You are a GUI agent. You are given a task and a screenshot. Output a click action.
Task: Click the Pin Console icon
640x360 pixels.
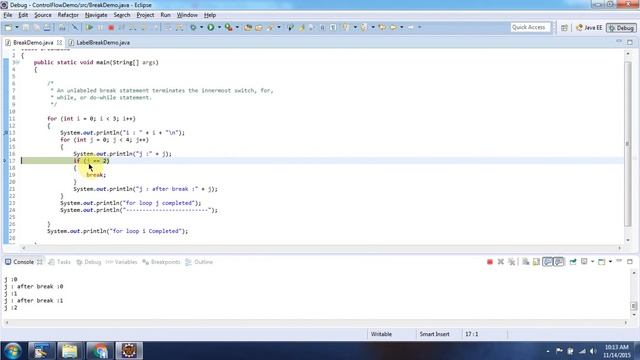click(x=573, y=262)
